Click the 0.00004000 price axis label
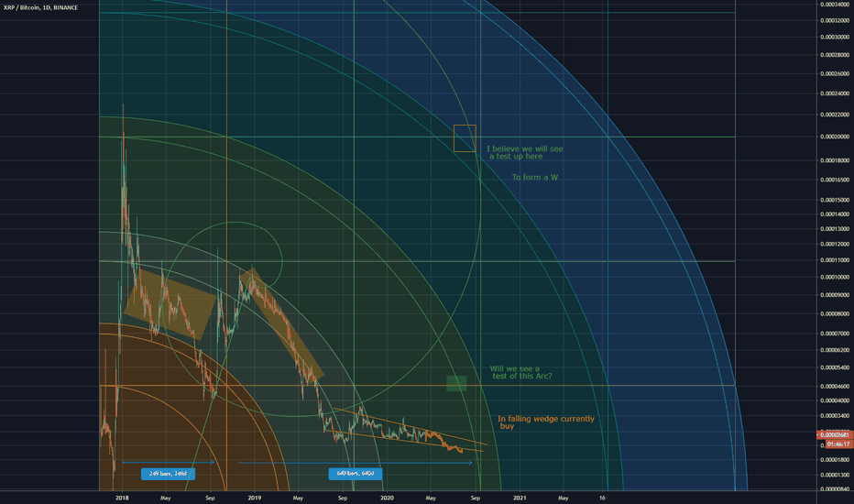Screen dimensions: 854x504 pyautogui.click(x=835, y=400)
